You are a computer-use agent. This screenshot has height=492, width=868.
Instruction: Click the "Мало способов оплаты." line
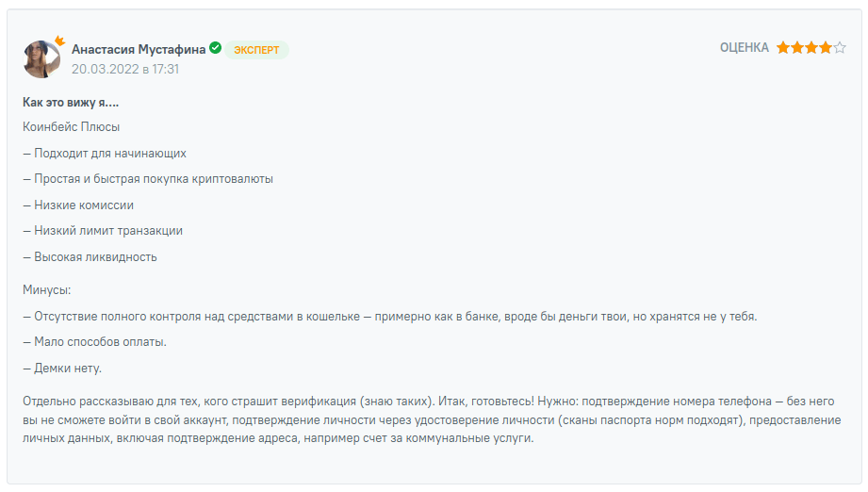(94, 341)
